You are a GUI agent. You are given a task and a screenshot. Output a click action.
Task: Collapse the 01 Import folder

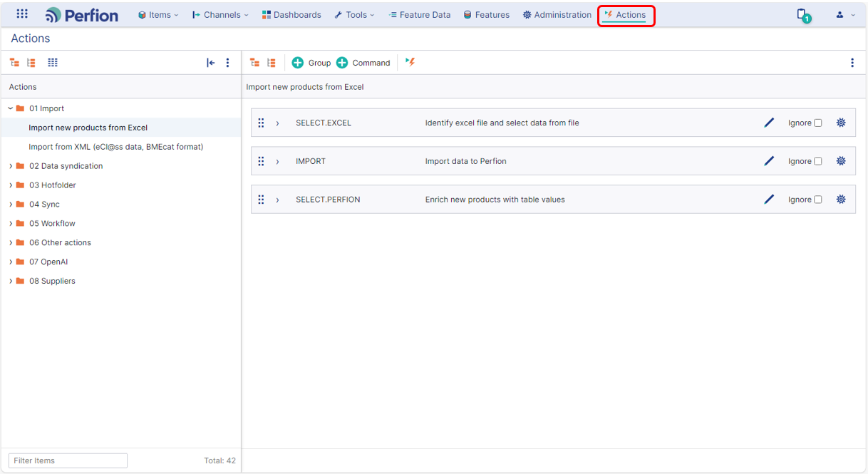[11, 108]
